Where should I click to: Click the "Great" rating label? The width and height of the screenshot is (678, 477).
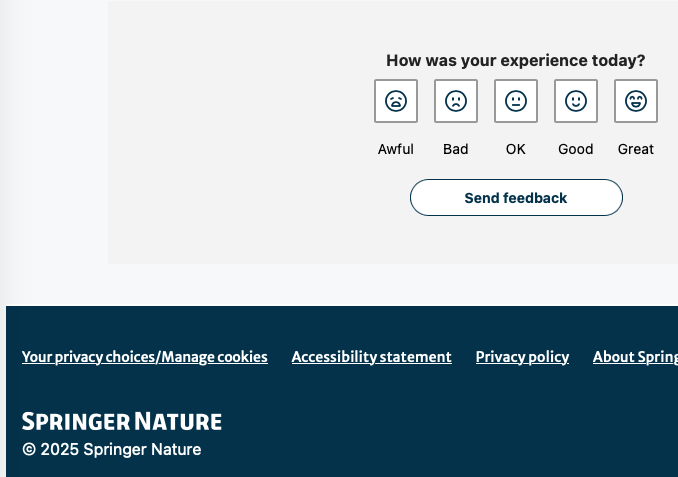pos(636,149)
